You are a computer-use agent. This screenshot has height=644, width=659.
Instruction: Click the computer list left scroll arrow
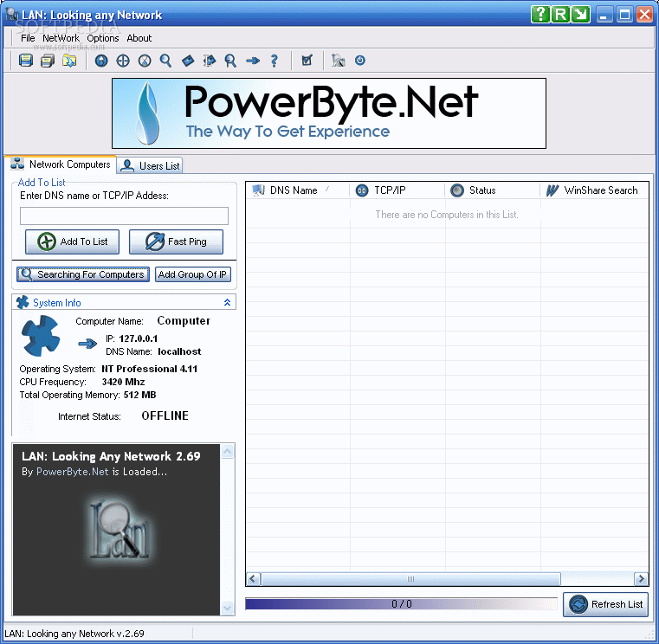tap(253, 579)
